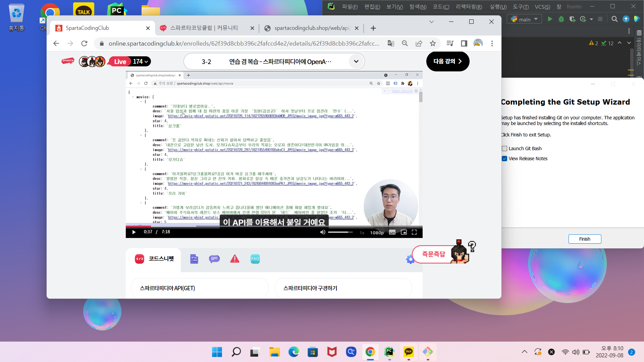Open the FAQ tab icon

coord(255,259)
